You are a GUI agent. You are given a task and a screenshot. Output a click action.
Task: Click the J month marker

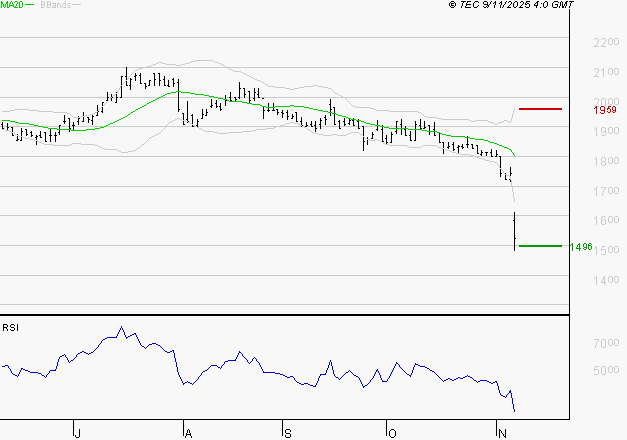coord(78,433)
